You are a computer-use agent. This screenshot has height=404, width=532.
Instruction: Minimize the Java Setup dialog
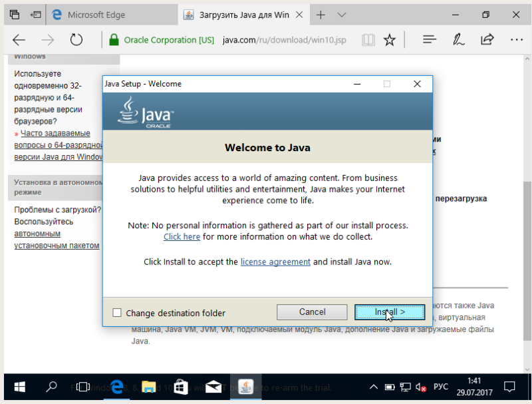tap(357, 84)
